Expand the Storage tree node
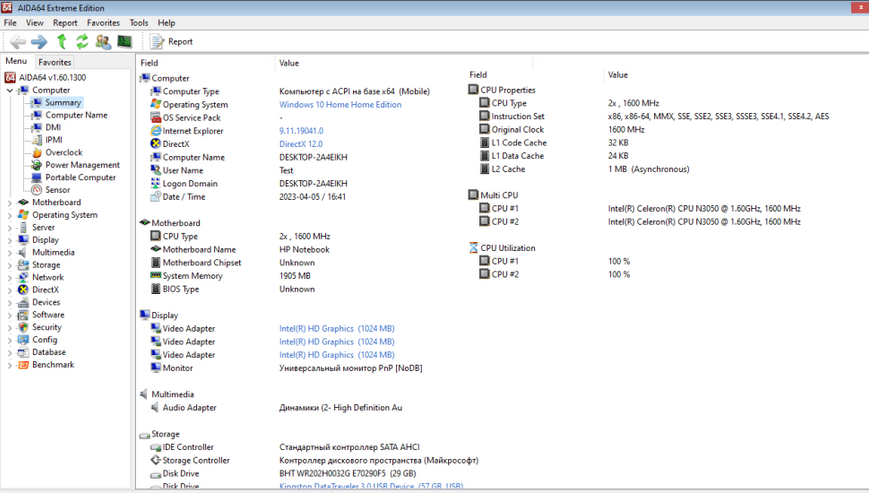The image size is (869, 493). coord(9,265)
